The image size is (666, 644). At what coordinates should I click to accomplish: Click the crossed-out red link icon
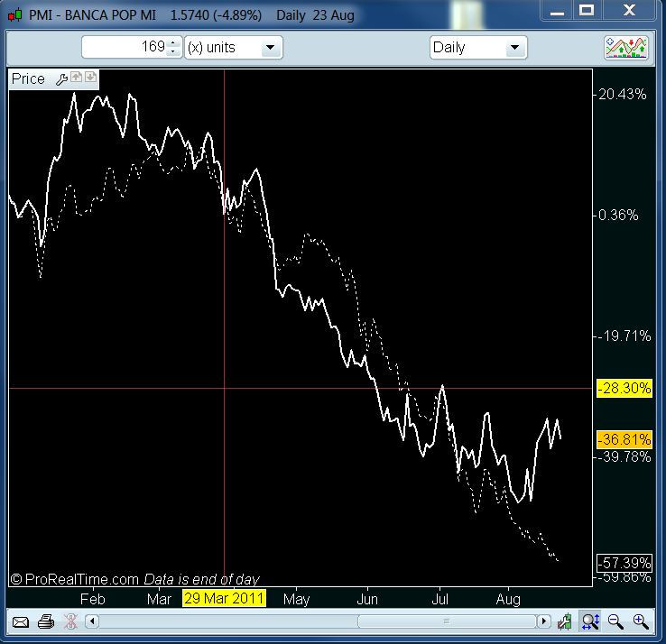click(70, 622)
